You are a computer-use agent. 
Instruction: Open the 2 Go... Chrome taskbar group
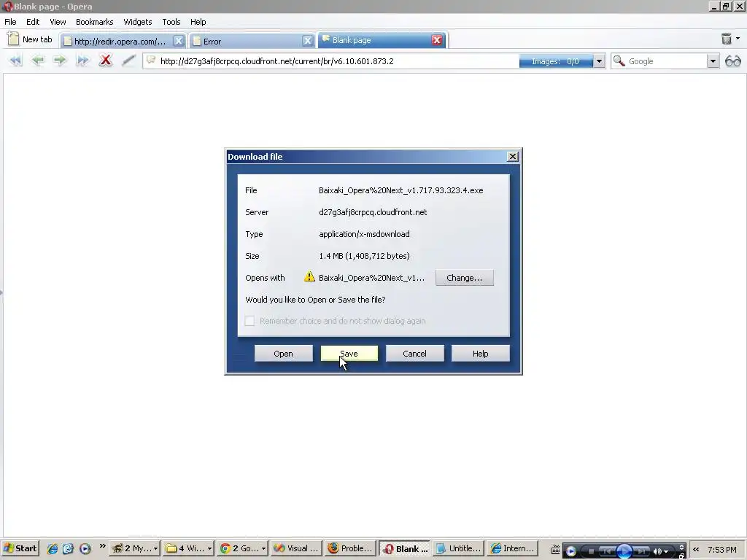click(242, 548)
